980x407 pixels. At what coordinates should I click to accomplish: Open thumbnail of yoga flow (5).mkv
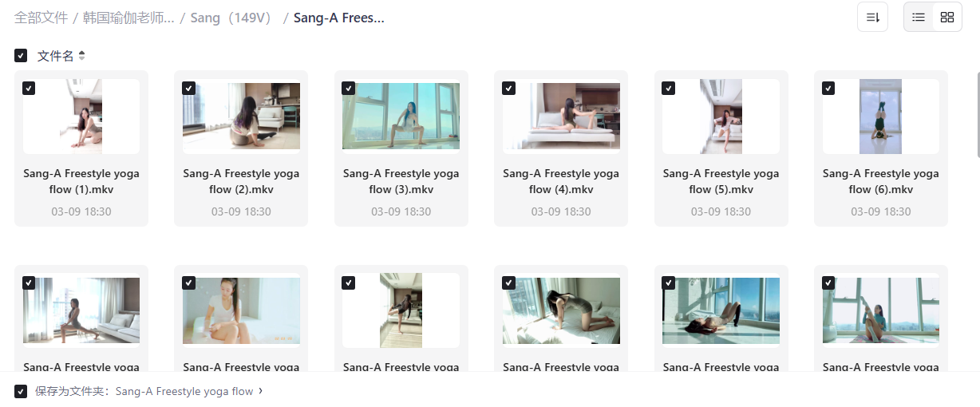tap(721, 117)
